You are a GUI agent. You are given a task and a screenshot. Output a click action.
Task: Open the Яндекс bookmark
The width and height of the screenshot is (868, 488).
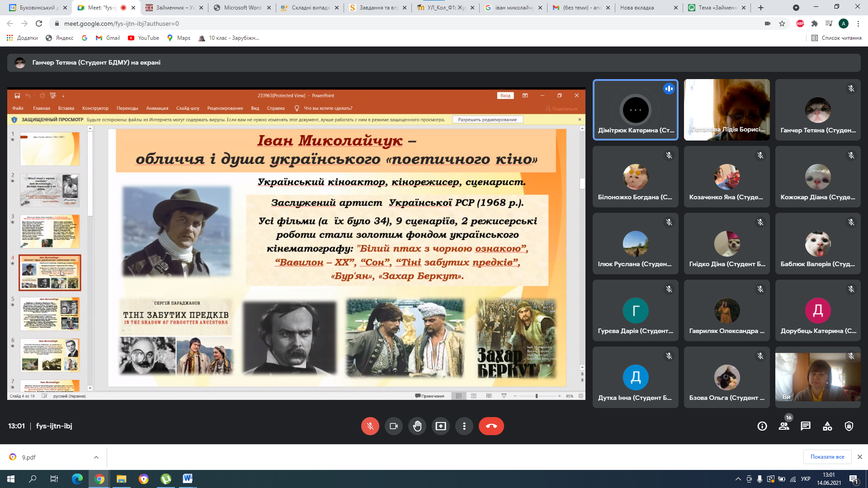pyautogui.click(x=59, y=38)
